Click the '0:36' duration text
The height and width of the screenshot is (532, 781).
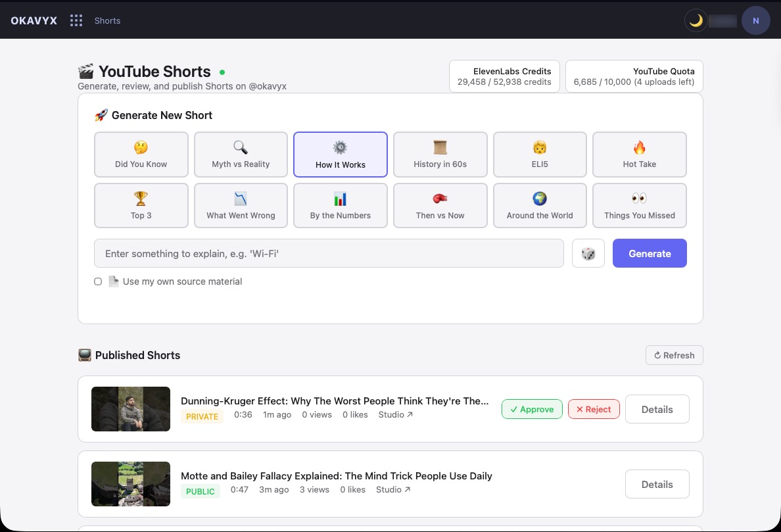(x=243, y=414)
